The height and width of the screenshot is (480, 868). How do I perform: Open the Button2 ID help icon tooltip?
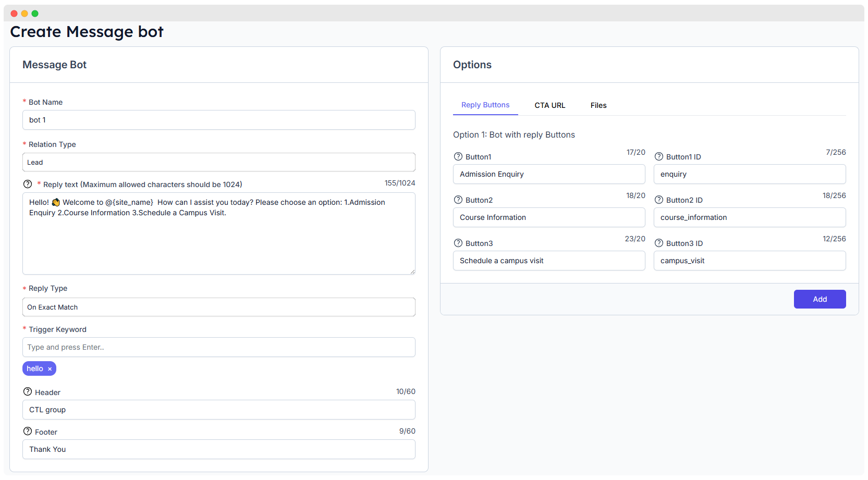tap(658, 200)
